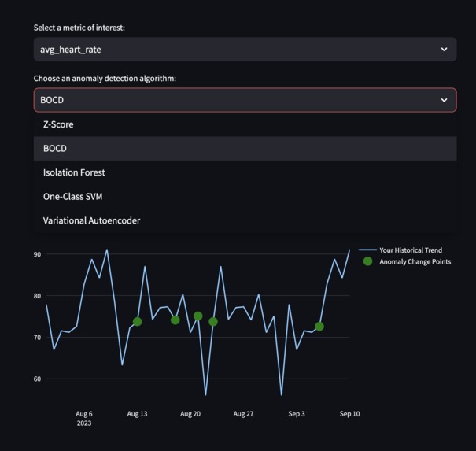Collapse the algorithm list using its chevron
The image size is (476, 451).
(x=444, y=100)
